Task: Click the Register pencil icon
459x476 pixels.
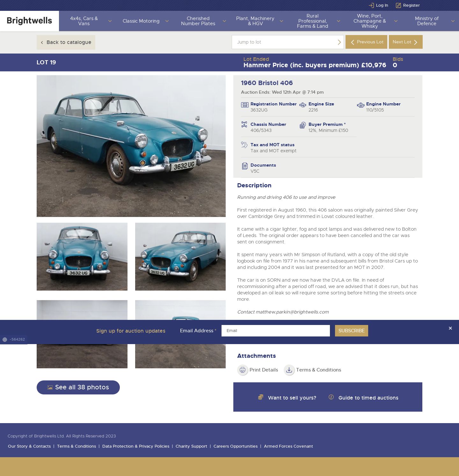Action: [398, 5]
